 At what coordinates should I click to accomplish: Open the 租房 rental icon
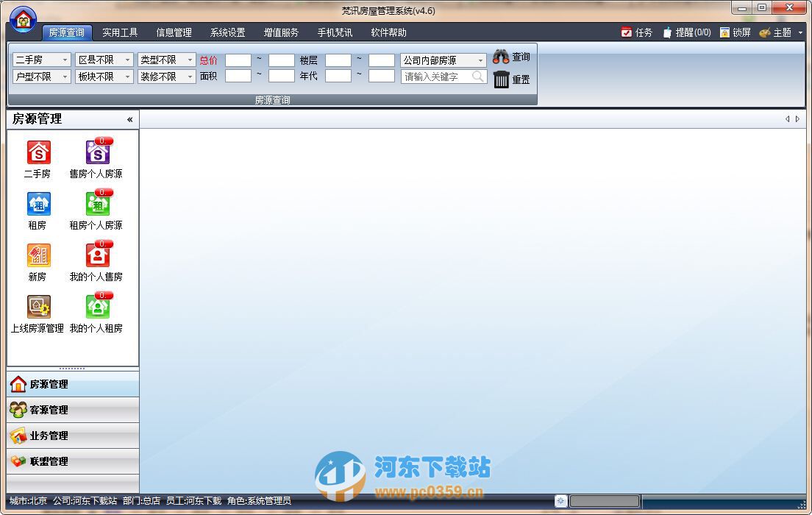[x=39, y=204]
